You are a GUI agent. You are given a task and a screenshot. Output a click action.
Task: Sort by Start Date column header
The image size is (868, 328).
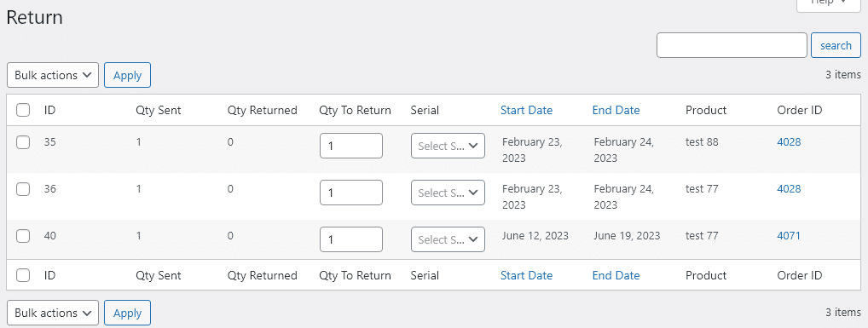526,110
